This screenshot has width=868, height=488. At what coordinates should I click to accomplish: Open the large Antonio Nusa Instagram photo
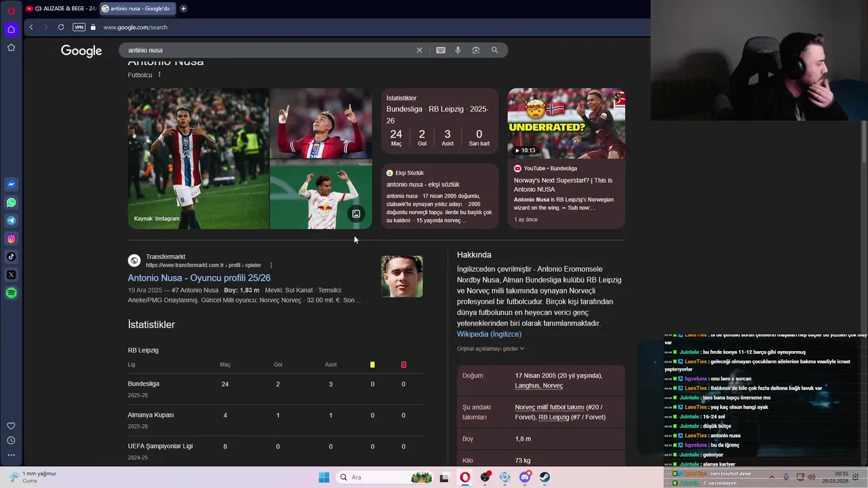pos(198,159)
